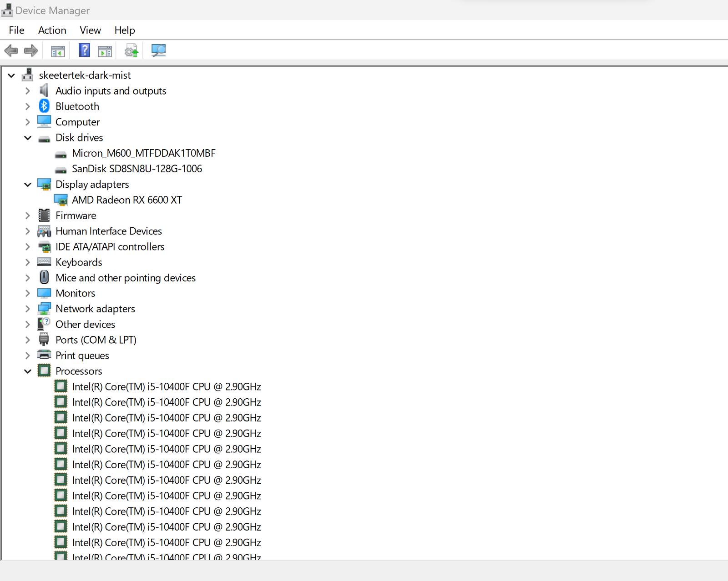Click the Scan for hardware changes icon
Viewport: 728px width, 581px height.
point(158,50)
